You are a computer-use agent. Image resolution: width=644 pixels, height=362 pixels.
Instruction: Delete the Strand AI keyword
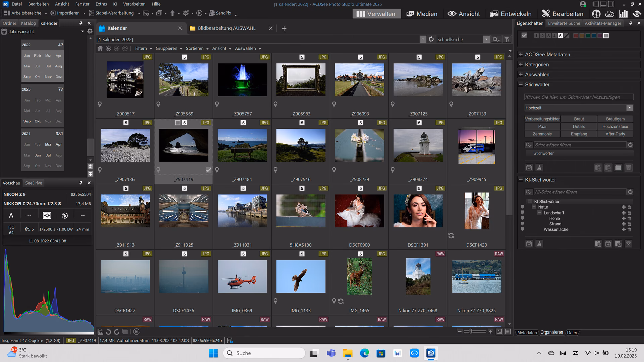(630, 224)
